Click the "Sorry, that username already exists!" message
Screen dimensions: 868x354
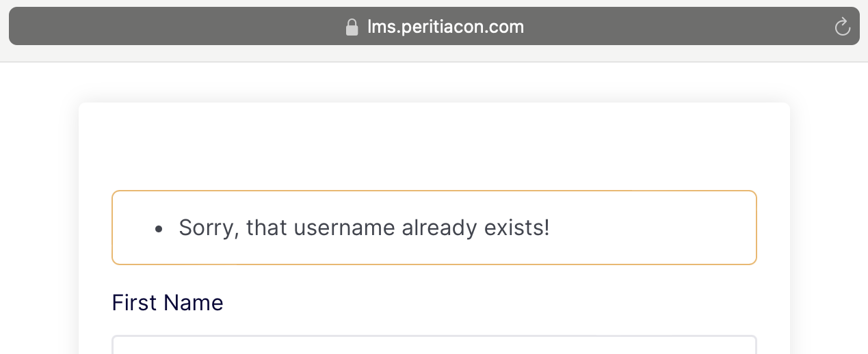(x=364, y=228)
